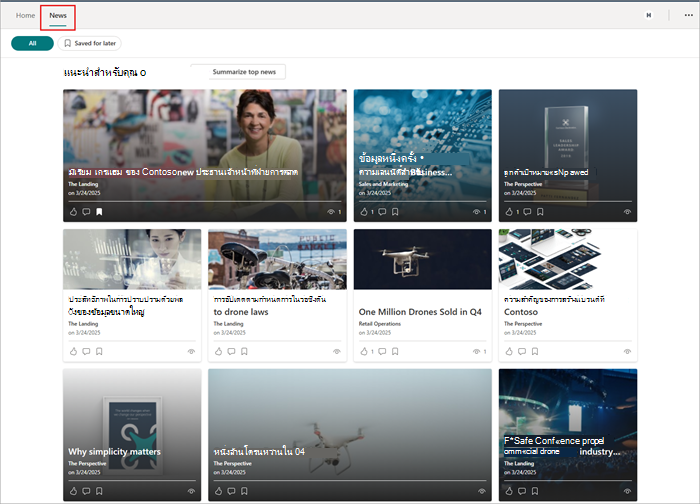Comment on the Sales and Marketing article
The image size is (700, 504).
click(382, 212)
